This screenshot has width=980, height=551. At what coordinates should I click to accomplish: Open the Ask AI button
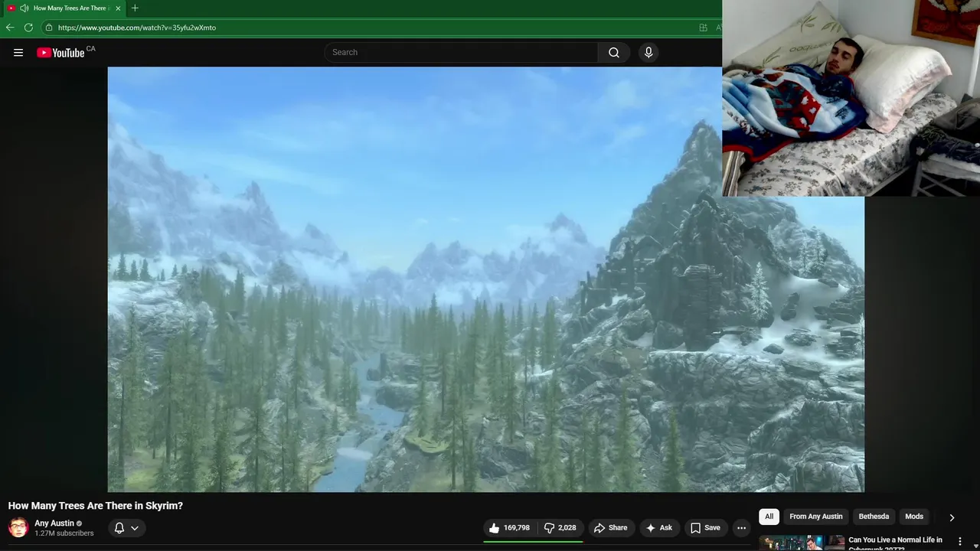point(658,528)
